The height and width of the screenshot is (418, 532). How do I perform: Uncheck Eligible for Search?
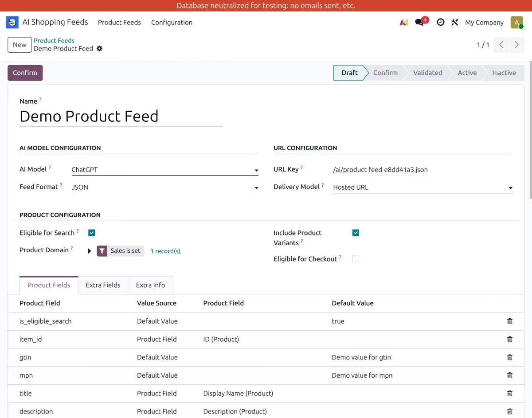coord(91,232)
